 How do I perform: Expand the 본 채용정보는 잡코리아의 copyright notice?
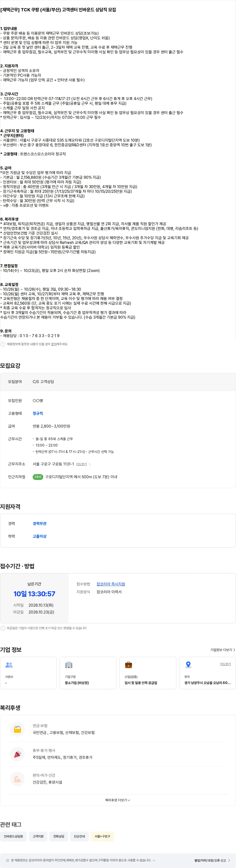[154, 860]
